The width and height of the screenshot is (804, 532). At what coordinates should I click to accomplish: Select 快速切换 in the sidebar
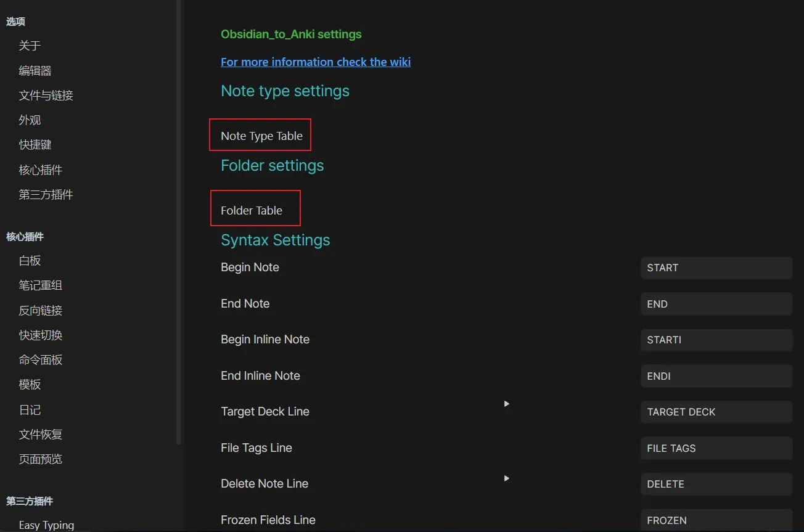(x=41, y=335)
